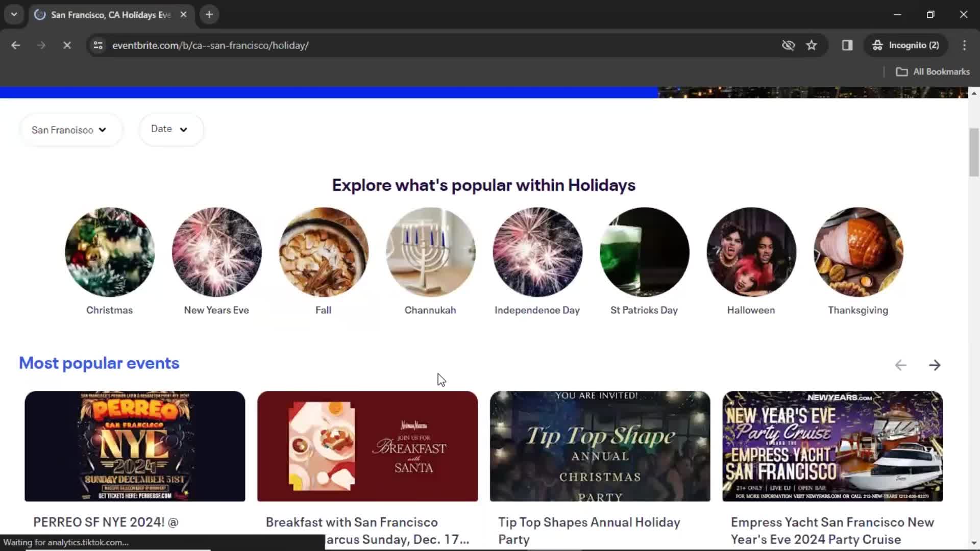Click the Christmas label
The image size is (980, 551).
(x=109, y=310)
